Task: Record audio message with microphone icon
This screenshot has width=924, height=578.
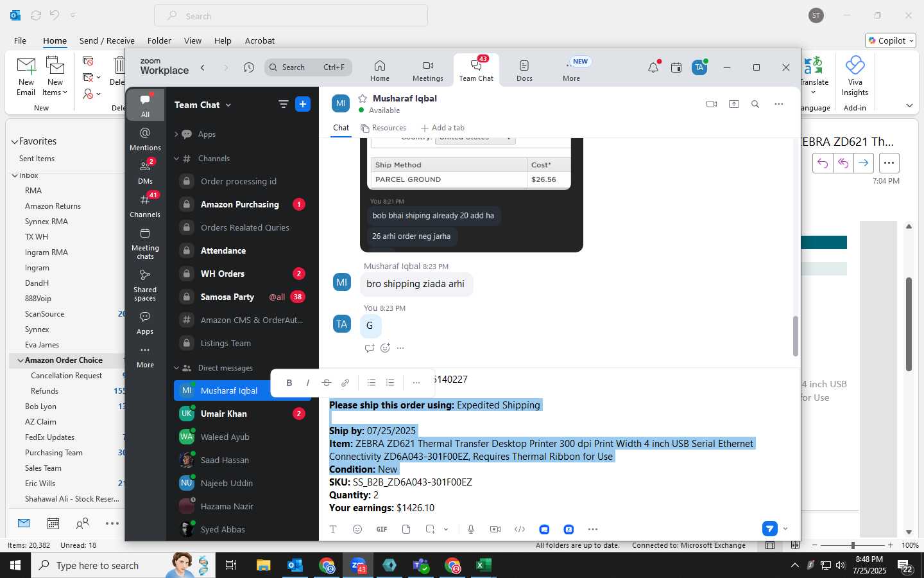Action: click(x=471, y=529)
